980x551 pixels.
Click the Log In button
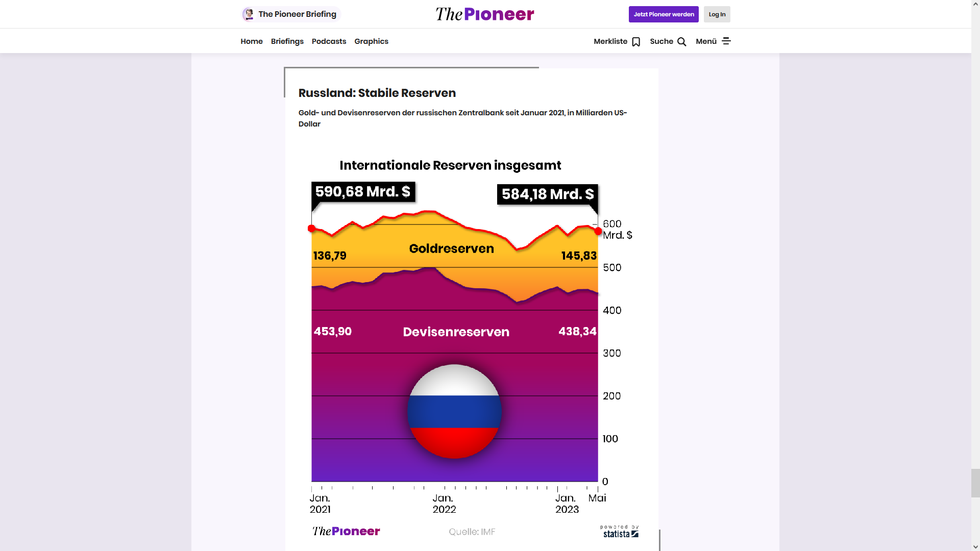pos(717,14)
